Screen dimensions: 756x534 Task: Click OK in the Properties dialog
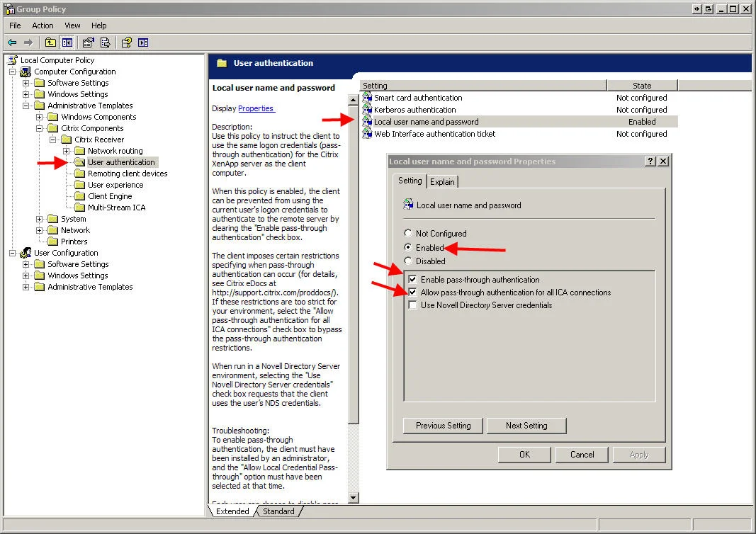pos(524,455)
